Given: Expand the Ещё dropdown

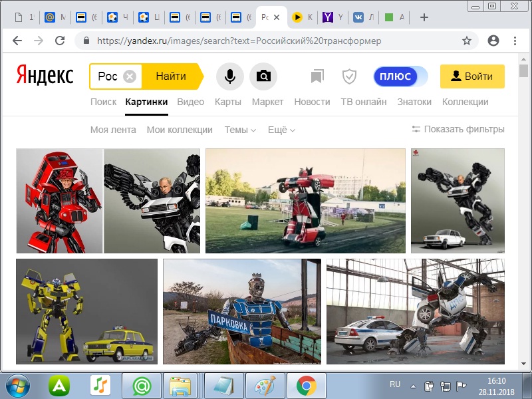Looking at the screenshot, I should coord(281,130).
